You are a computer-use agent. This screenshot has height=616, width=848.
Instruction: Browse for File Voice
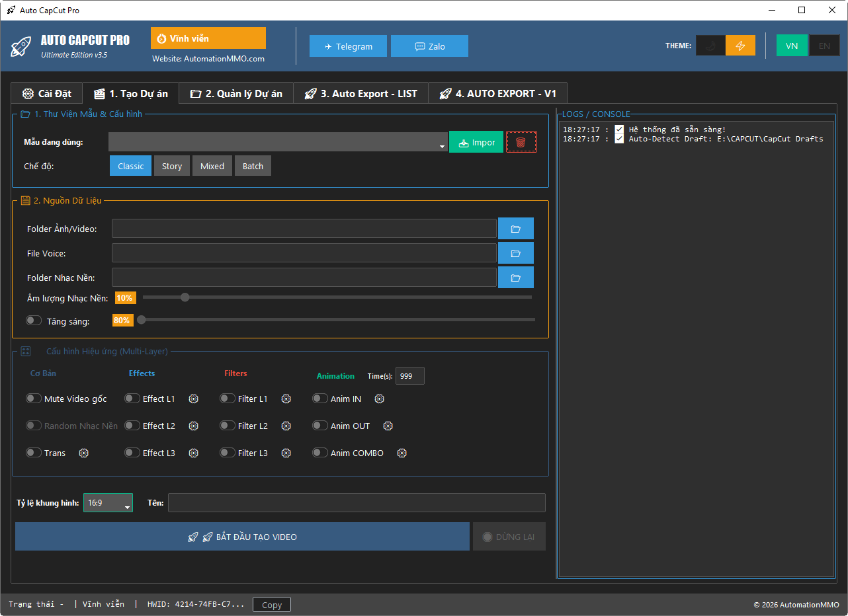coord(516,253)
